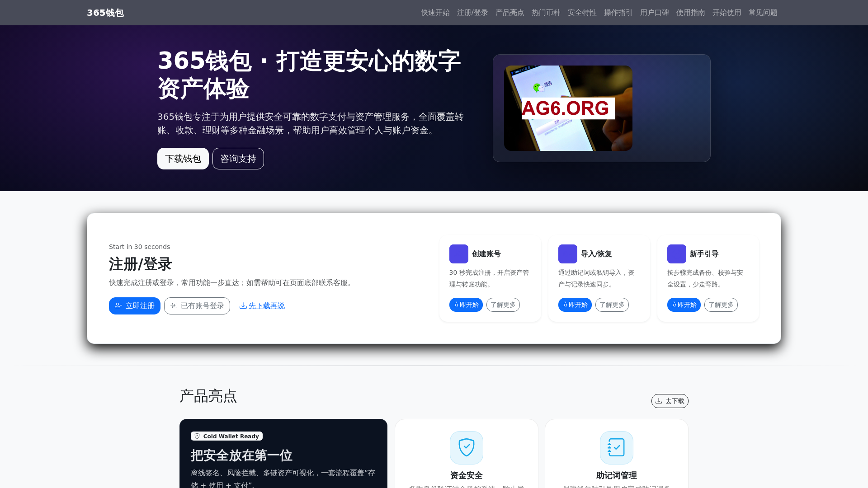Click the 下载钱包 button
Screen dimensions: 868x488
183,159
